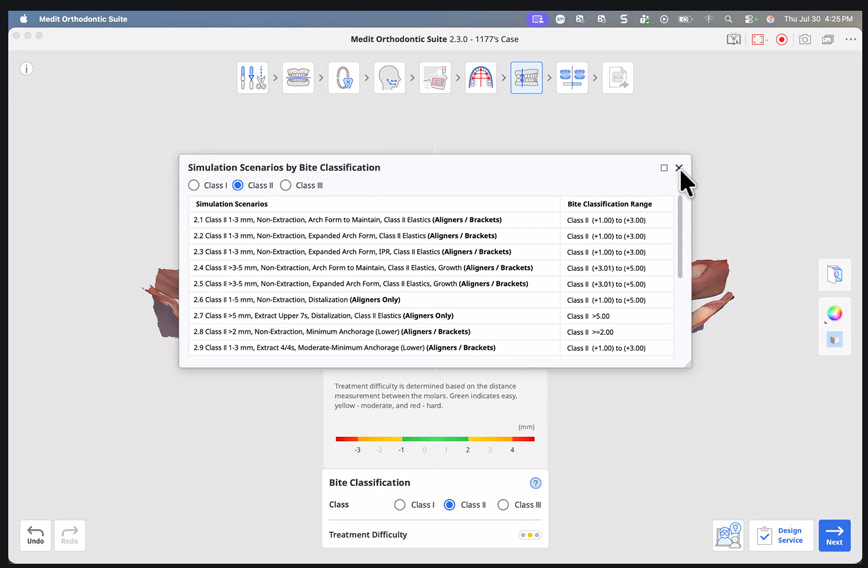Open the color wheel display option
This screenshot has width=868, height=568.
834,313
